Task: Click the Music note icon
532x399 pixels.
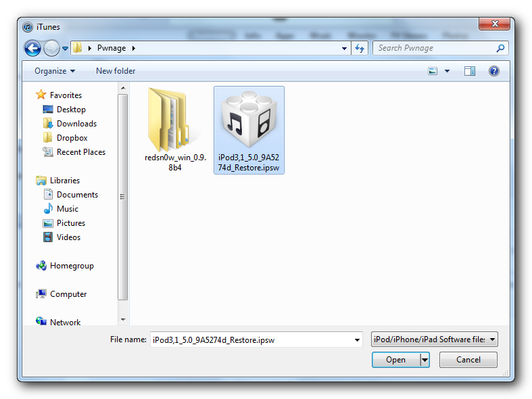Action: pos(48,208)
